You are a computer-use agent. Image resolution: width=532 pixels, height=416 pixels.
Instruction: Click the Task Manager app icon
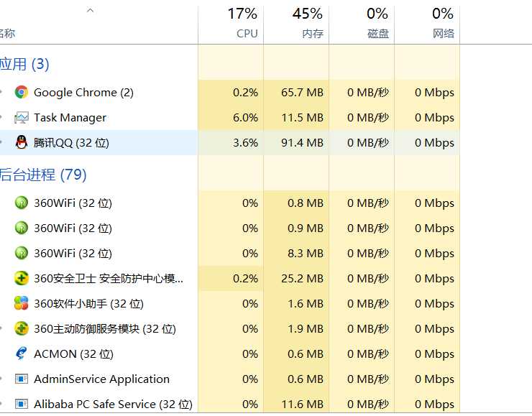pos(21,118)
